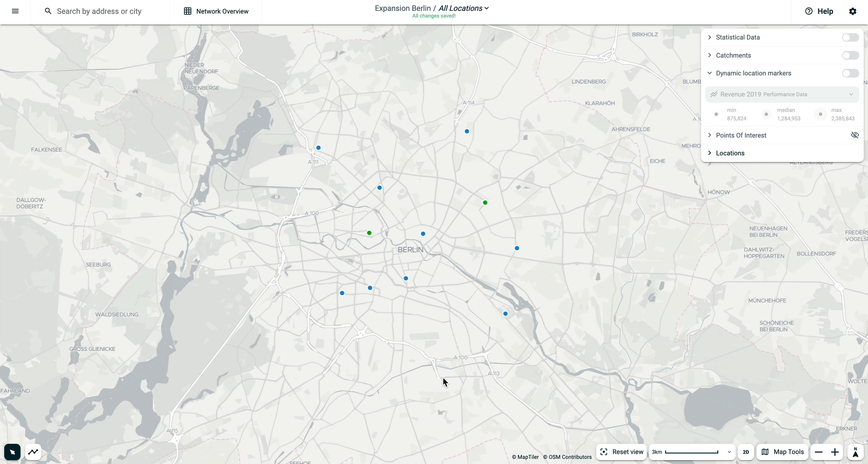Click the min value 875,824

click(x=737, y=119)
